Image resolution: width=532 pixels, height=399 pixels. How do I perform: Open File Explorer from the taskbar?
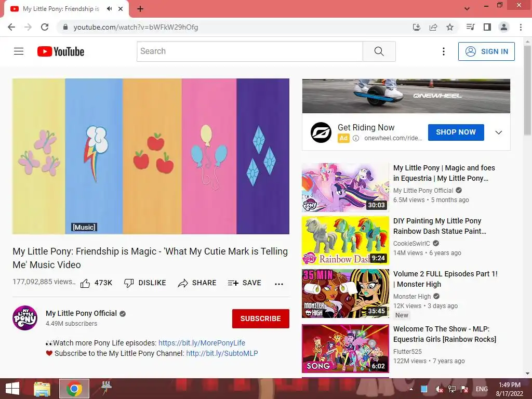(x=42, y=389)
